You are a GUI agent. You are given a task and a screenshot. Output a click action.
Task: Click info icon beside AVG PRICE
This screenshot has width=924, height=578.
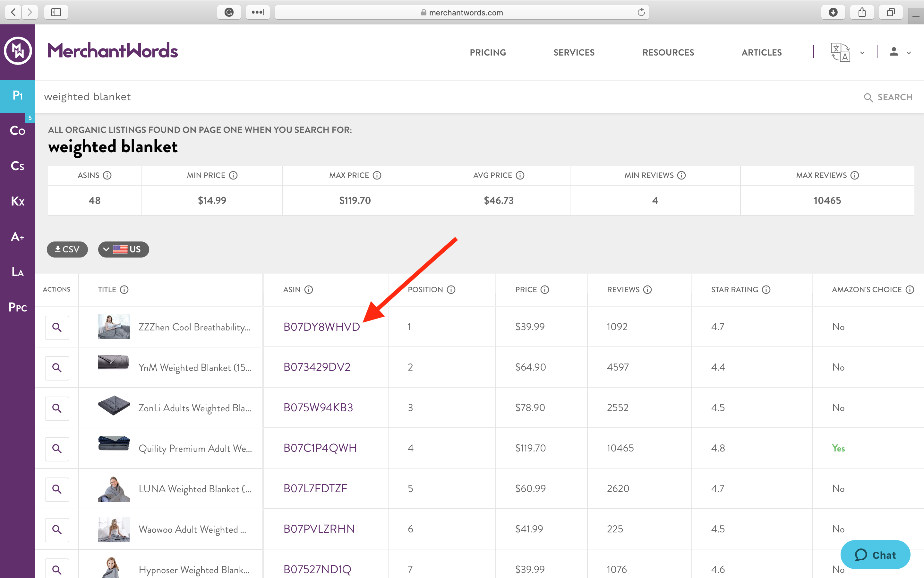(x=520, y=175)
